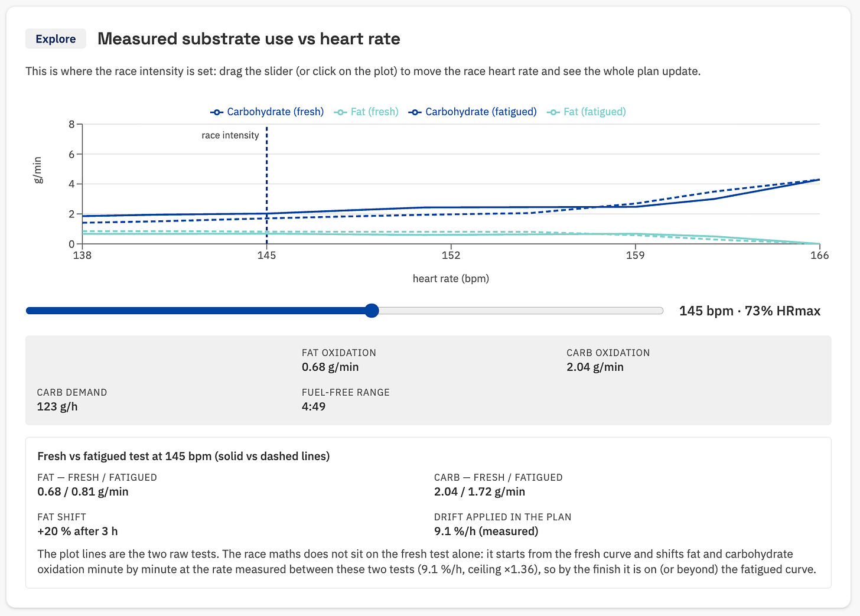Click the "heart rate (bpm)" axis title
860x616 pixels.
coord(451,279)
